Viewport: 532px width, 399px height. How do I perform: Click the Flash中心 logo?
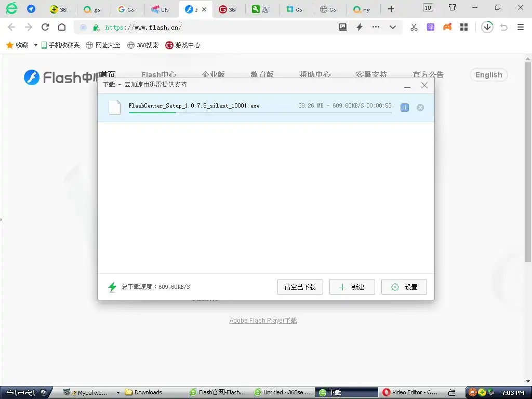point(61,77)
